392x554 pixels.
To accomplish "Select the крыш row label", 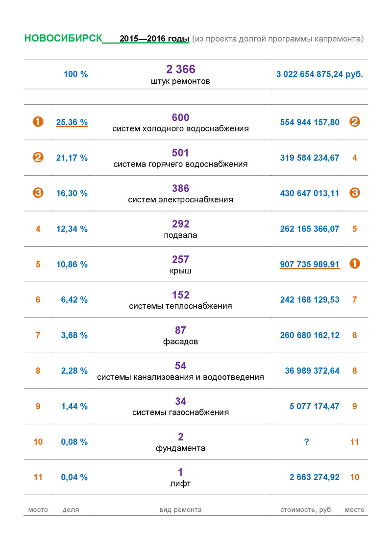I will [x=180, y=270].
